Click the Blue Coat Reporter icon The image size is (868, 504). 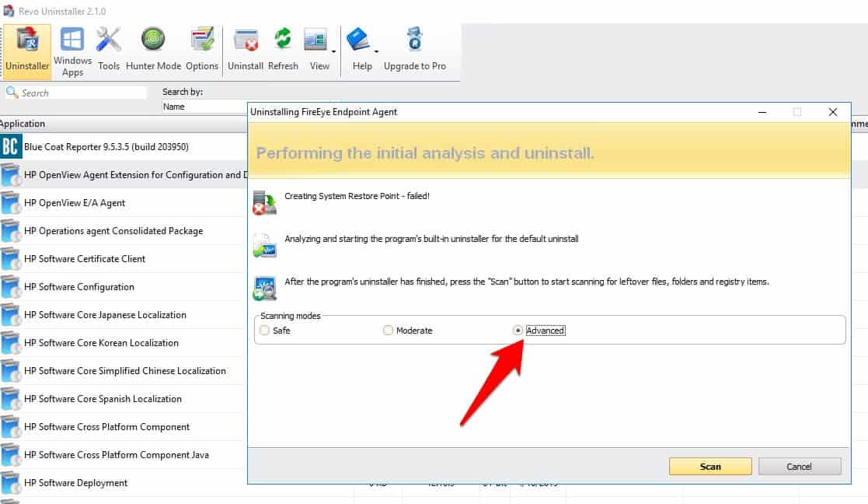coord(11,147)
